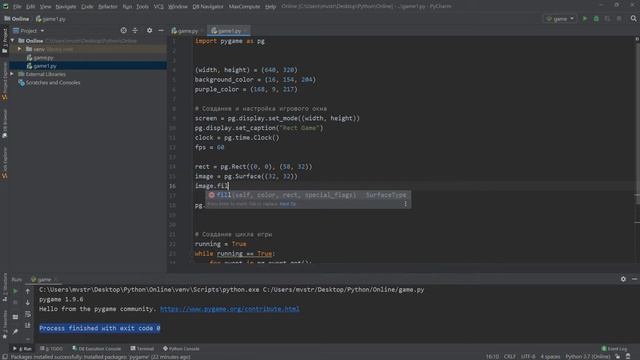The height and width of the screenshot is (360, 640).
Task: Click the 4 spaces indent setting in status bar
Action: click(x=550, y=357)
